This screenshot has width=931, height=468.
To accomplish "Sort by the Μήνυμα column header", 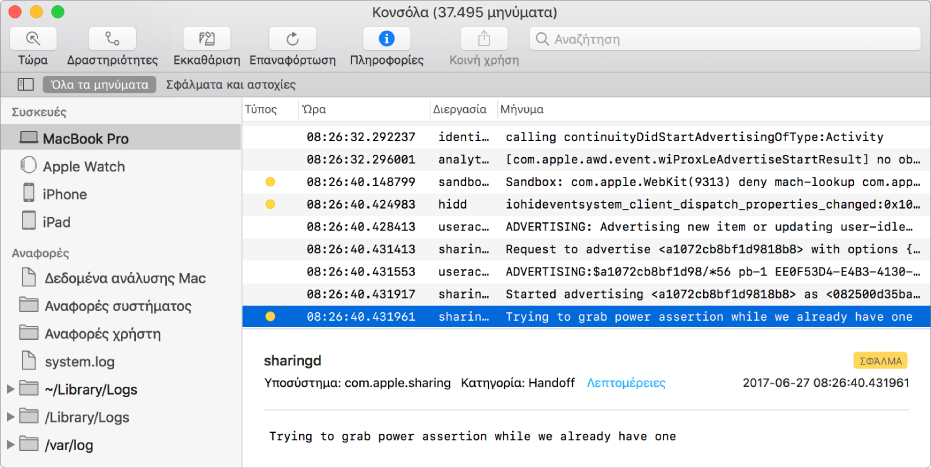I will tap(521, 109).
